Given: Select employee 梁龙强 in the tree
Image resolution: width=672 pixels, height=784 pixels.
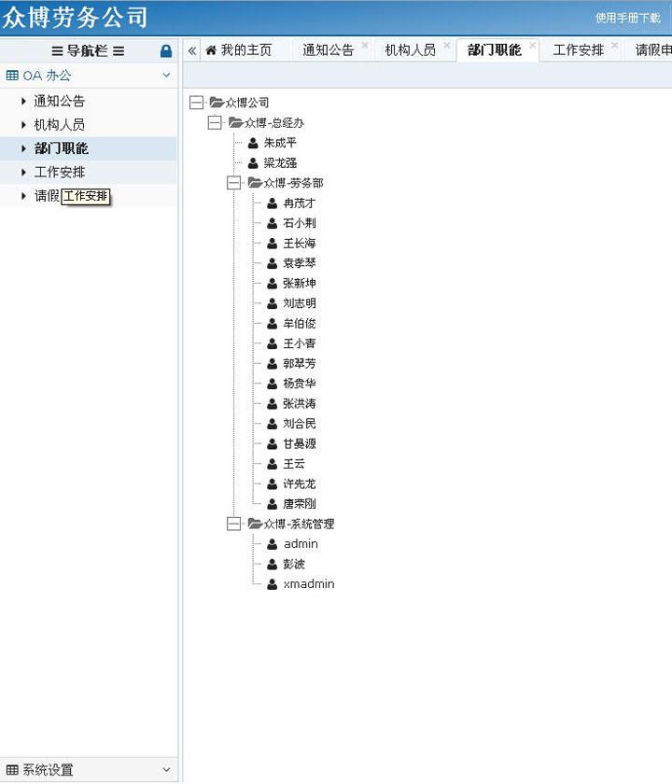Looking at the screenshot, I should click(x=280, y=163).
